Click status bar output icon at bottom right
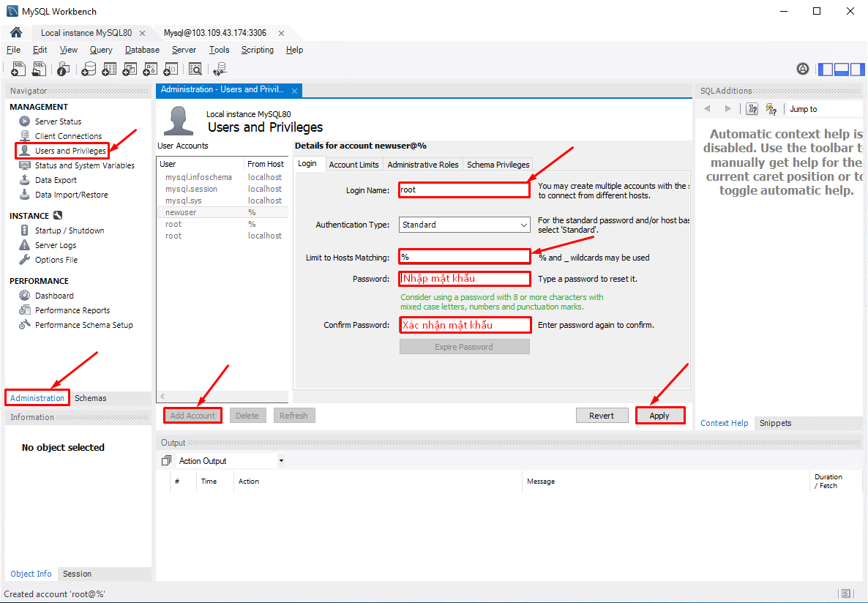 [x=845, y=593]
